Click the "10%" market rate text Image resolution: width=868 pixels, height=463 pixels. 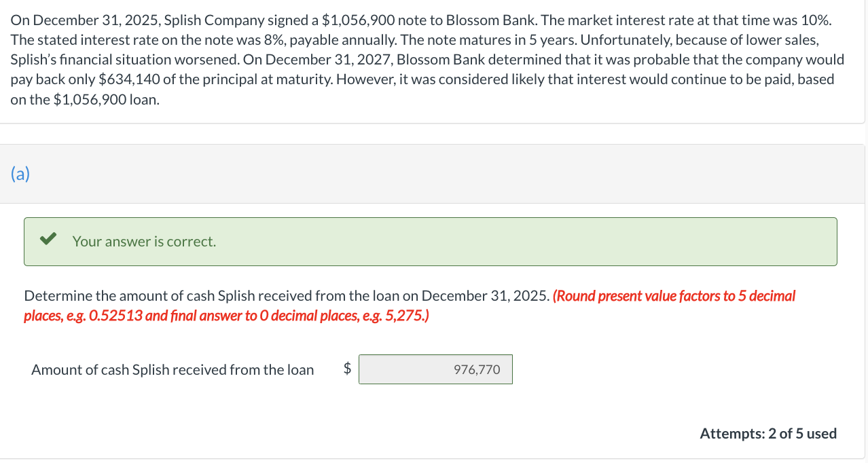click(814, 20)
